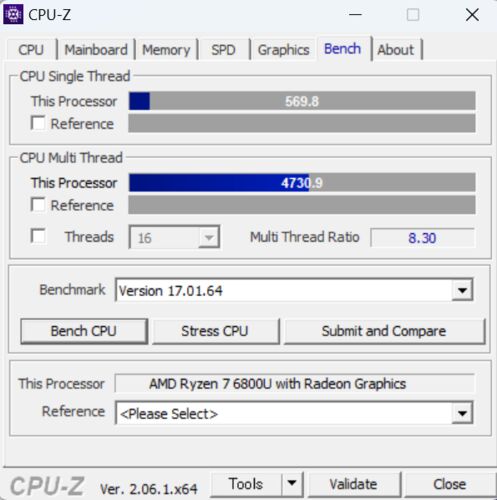Image resolution: width=497 pixels, height=500 pixels.
Task: Click Submit and Compare button
Action: pos(384,331)
